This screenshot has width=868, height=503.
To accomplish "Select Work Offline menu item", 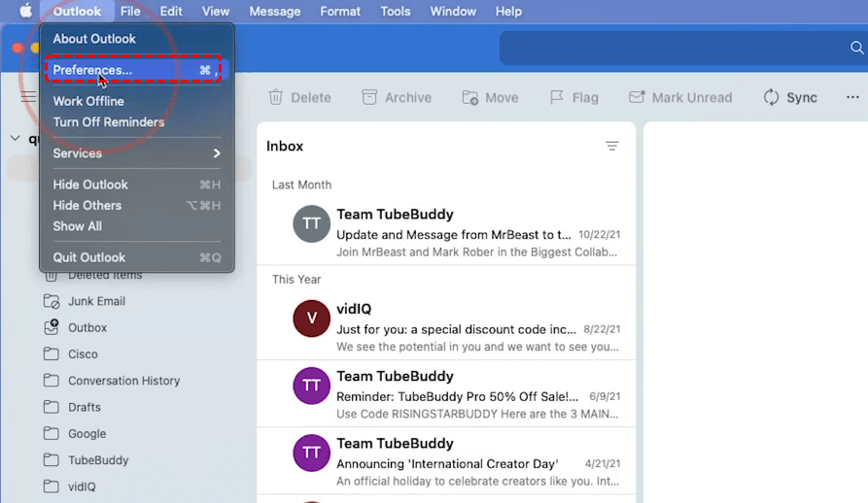I will pyautogui.click(x=137, y=101).
